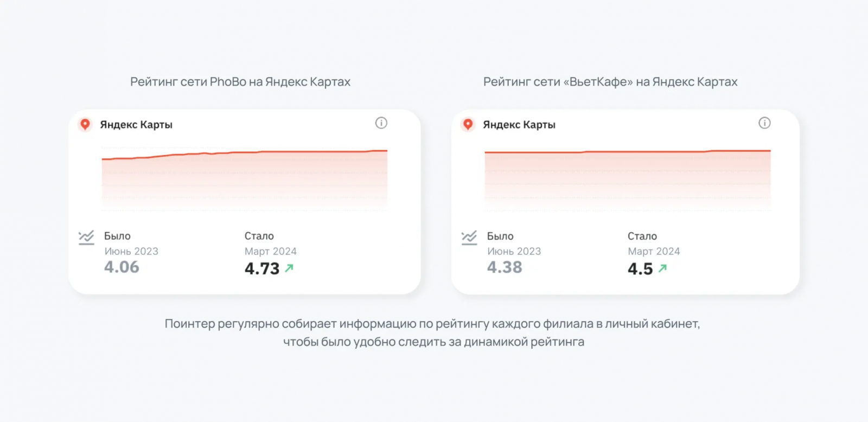Click the 4.38 rating value
The width and height of the screenshot is (868, 422).
(505, 267)
